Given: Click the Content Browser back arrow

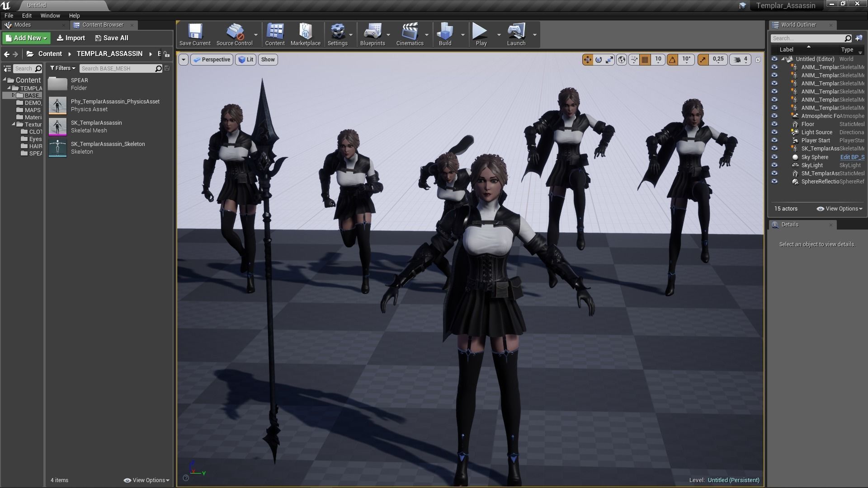Looking at the screenshot, I should tap(6, 54).
